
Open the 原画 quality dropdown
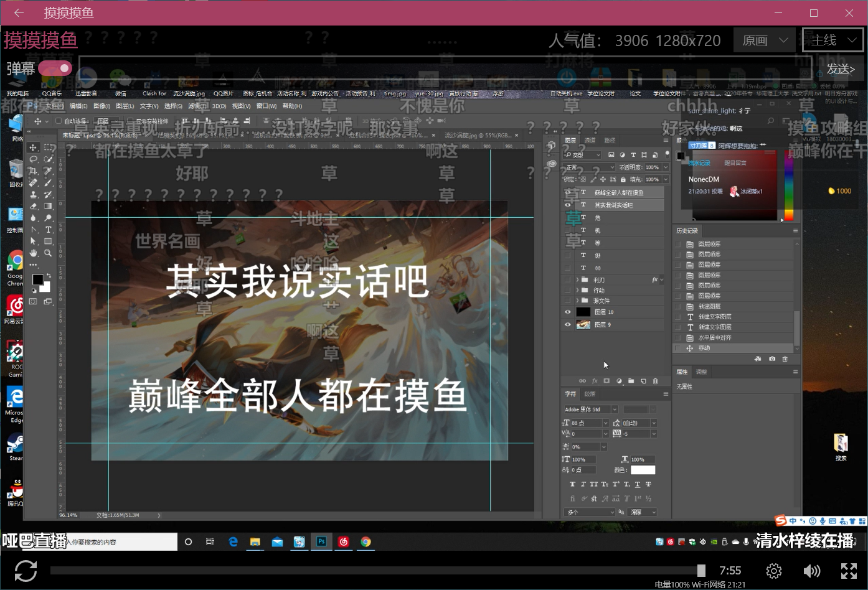click(x=765, y=40)
